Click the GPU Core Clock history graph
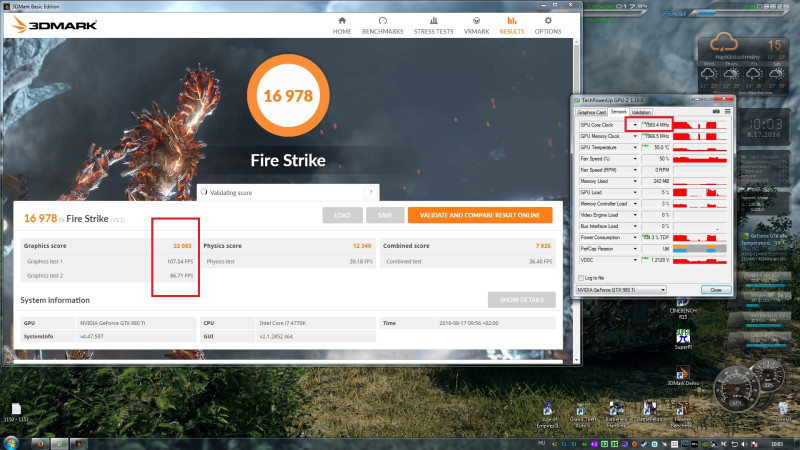The width and height of the screenshot is (800, 450). tap(699, 125)
